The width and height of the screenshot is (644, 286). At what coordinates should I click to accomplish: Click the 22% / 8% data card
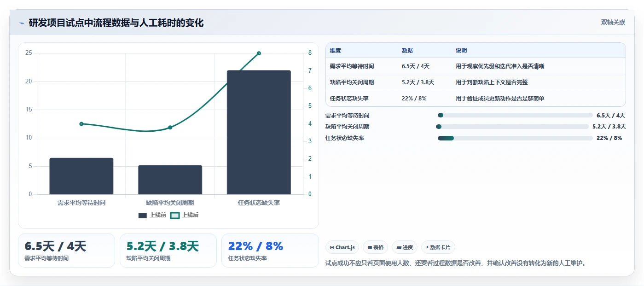pyautogui.click(x=270, y=251)
